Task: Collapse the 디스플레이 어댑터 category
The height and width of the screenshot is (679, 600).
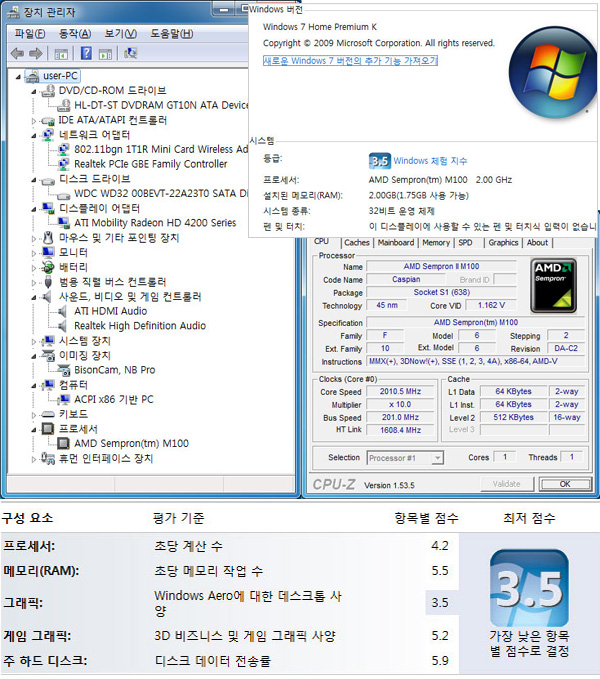Action: pyautogui.click(x=34, y=209)
